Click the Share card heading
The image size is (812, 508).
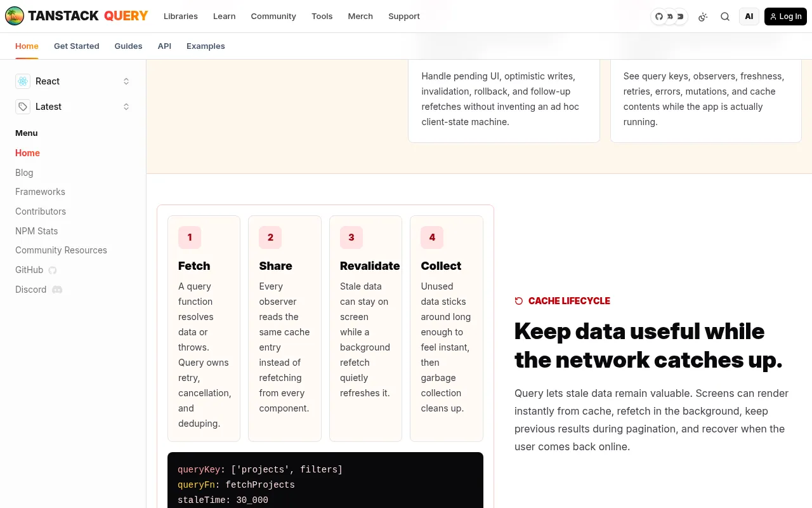[275, 266]
